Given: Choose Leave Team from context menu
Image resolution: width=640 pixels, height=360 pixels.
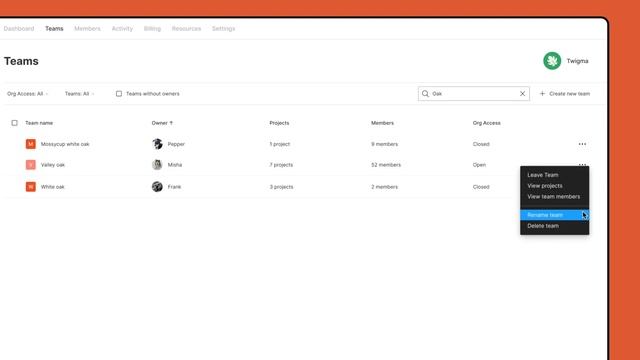Looking at the screenshot, I should click(554, 175).
